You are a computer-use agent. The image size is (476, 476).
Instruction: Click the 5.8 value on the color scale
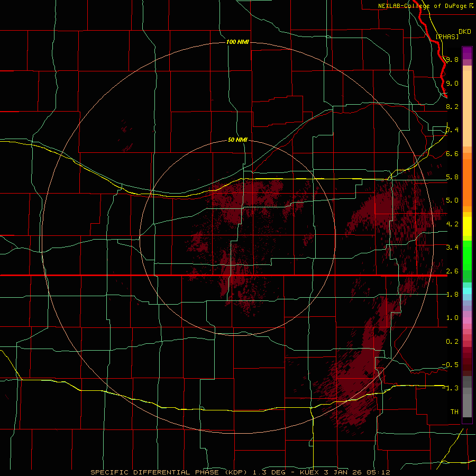452,177
